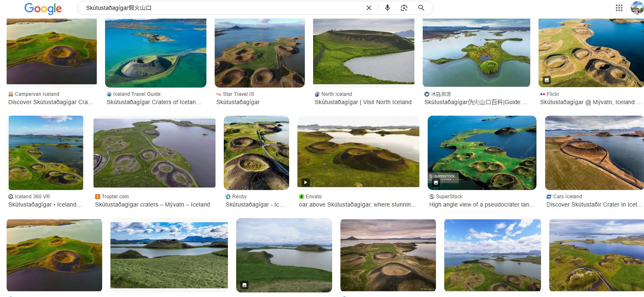Open the Iceland 360 VR thumbnail

tap(46, 153)
